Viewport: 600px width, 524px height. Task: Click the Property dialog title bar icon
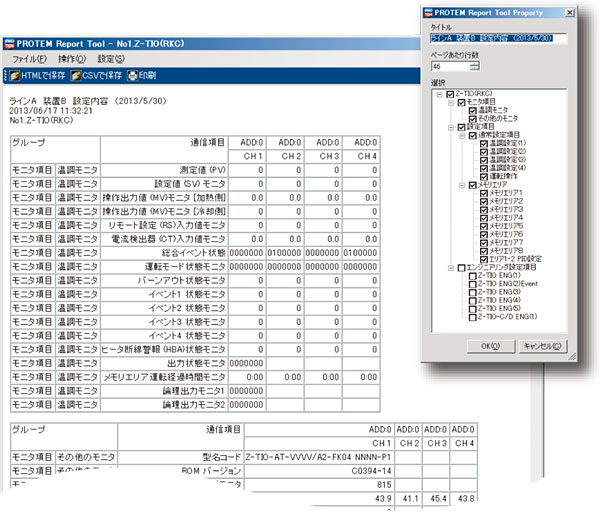[429, 13]
